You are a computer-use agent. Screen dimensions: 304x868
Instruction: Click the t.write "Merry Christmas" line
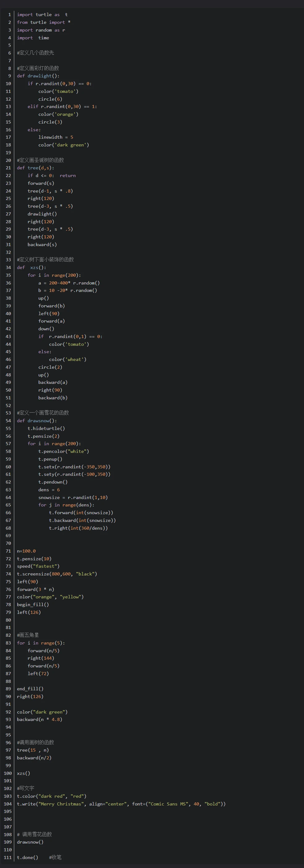(x=121, y=804)
